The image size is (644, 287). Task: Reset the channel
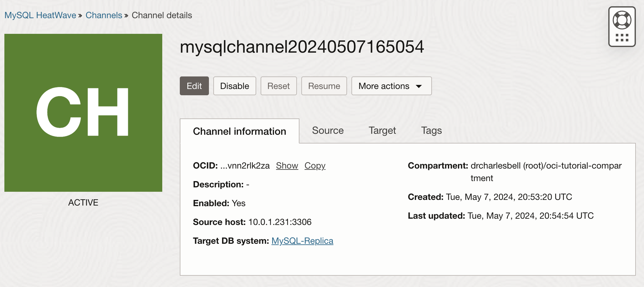click(x=278, y=86)
